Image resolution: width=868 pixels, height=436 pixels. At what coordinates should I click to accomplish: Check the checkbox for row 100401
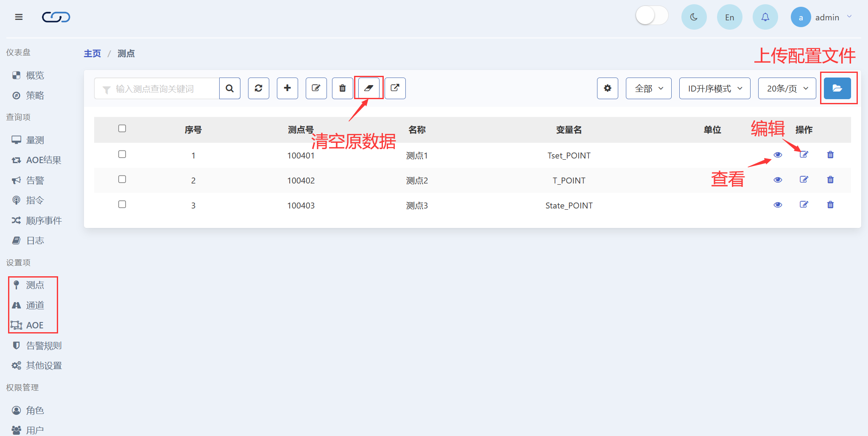(122, 154)
